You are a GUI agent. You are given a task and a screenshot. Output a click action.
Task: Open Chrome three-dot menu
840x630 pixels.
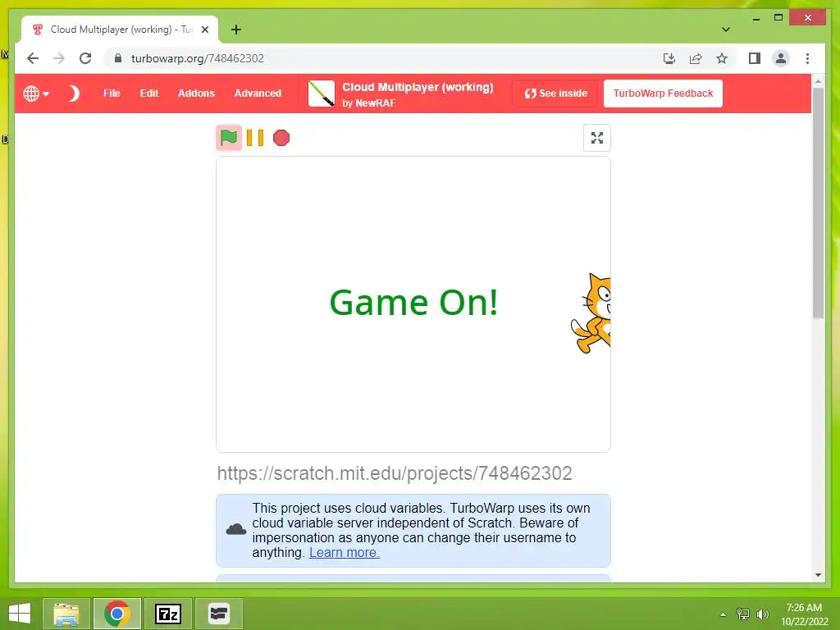pyautogui.click(x=807, y=58)
